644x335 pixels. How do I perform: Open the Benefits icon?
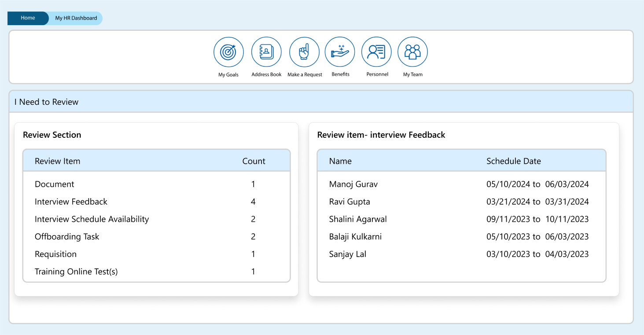340,52
